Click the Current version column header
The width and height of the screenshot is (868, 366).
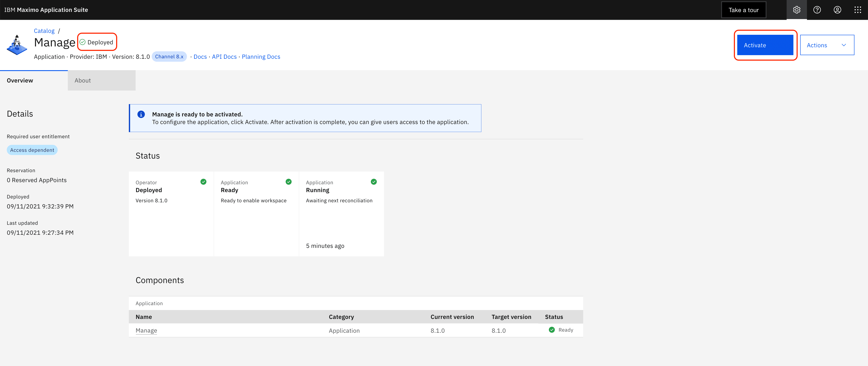click(x=452, y=317)
